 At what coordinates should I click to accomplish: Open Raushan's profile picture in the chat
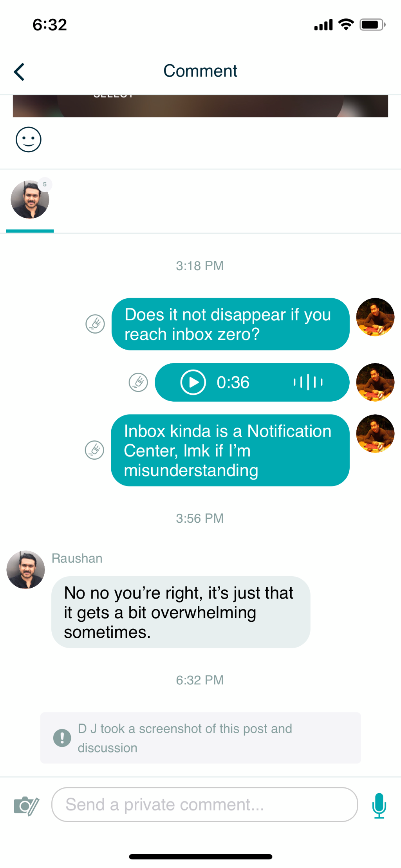coord(26,570)
